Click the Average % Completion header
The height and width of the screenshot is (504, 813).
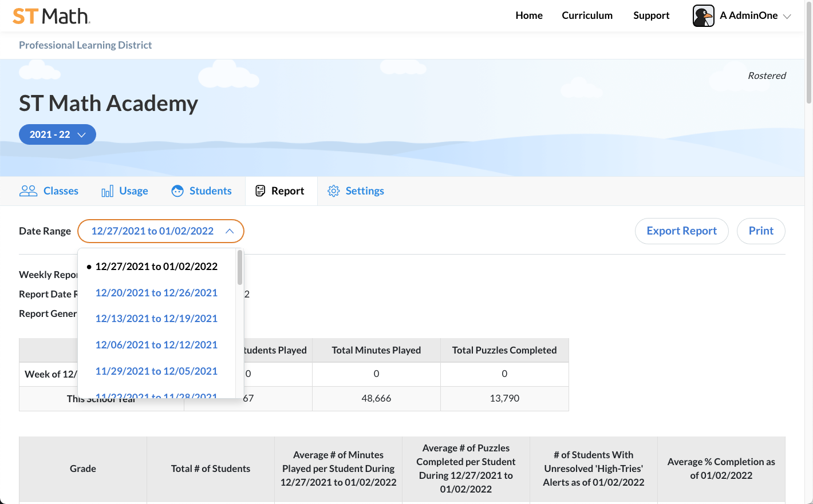[x=721, y=469]
